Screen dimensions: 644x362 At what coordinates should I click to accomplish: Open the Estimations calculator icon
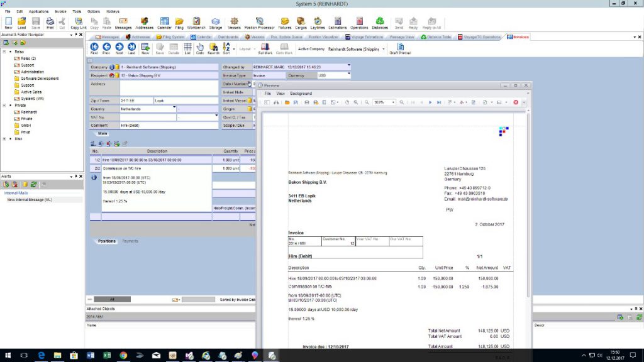point(337,23)
